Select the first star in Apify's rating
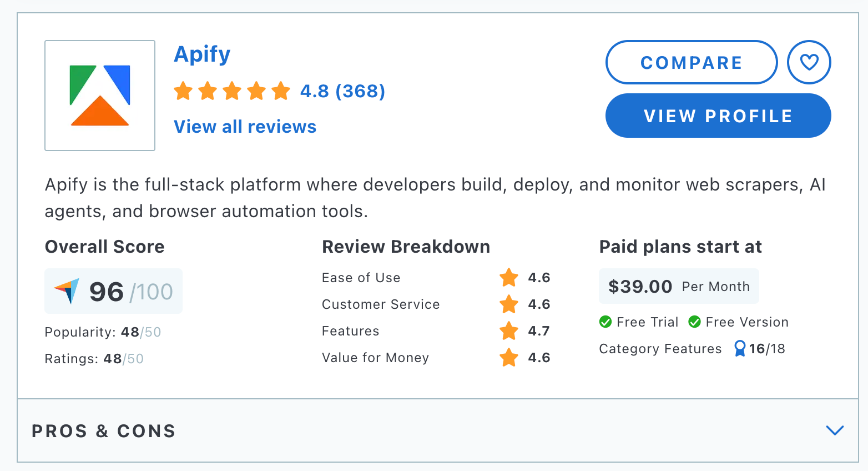Viewport: 868px width, 471px height. [183, 91]
